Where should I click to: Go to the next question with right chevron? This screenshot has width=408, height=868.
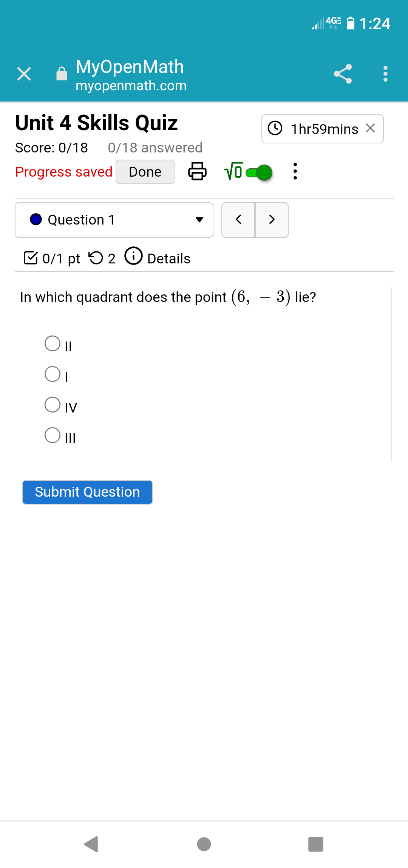click(272, 220)
